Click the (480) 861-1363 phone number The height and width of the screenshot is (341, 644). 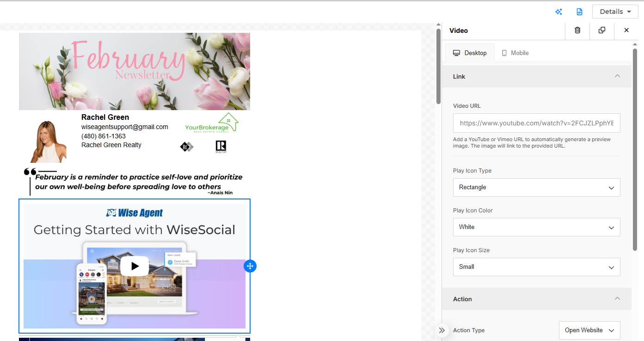pyautogui.click(x=104, y=136)
